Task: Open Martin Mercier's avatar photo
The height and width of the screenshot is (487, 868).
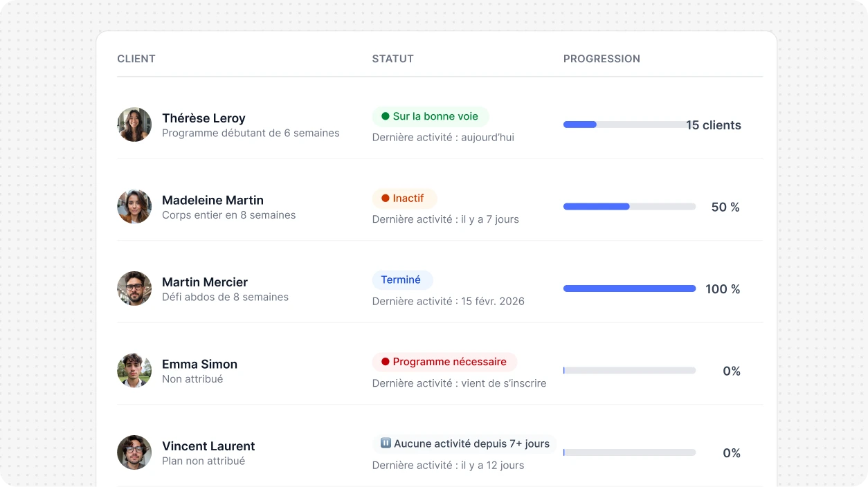Action: [134, 288]
